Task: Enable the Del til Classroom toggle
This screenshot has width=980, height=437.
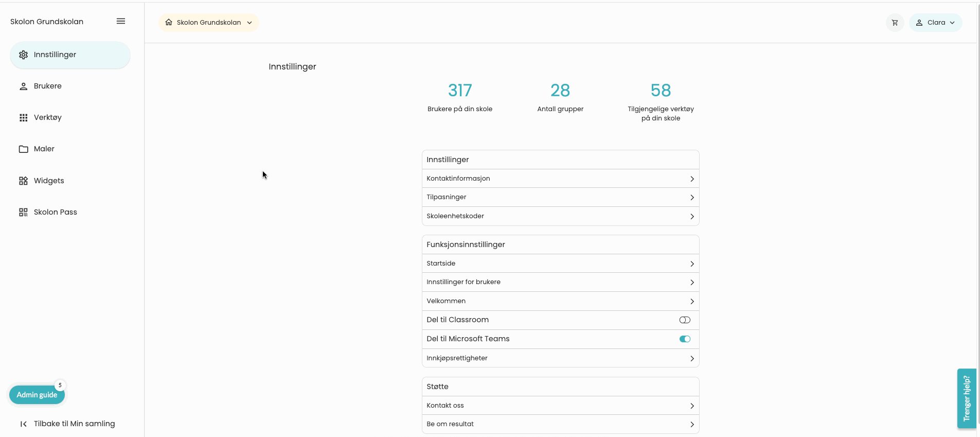Action: coord(685,320)
